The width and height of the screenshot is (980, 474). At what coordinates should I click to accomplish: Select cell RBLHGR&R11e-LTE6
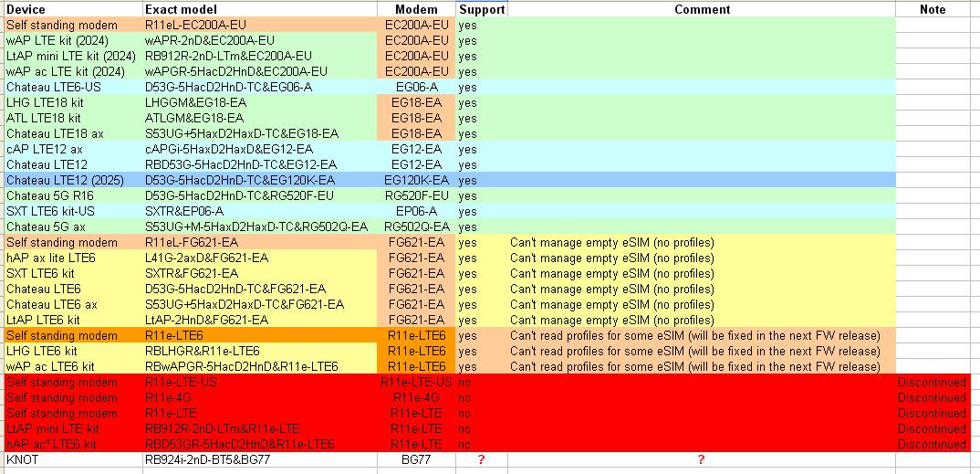pos(259,351)
